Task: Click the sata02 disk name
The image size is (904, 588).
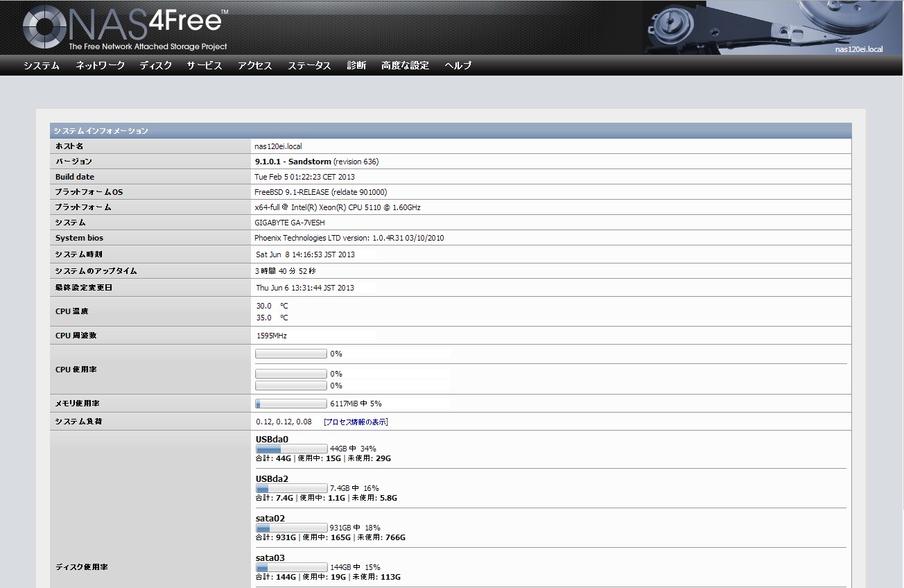Action: coord(270,518)
